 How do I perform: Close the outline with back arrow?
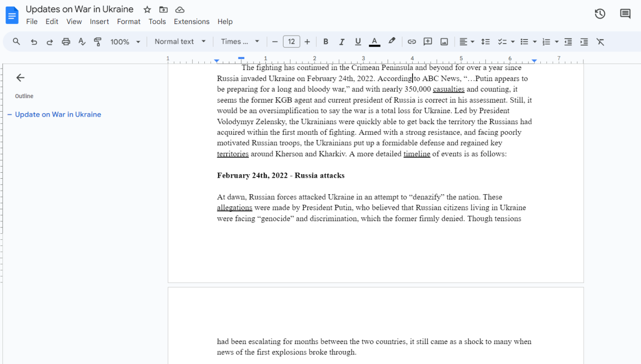point(20,78)
